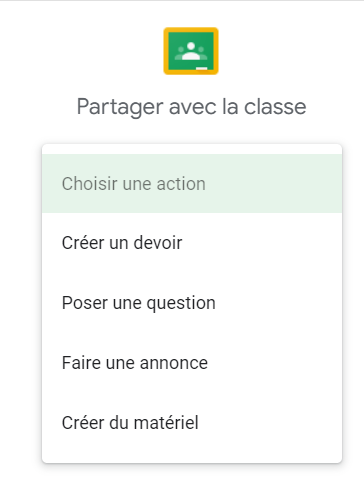
Task: Click the white teacher figure in the logo
Action: click(x=191, y=52)
